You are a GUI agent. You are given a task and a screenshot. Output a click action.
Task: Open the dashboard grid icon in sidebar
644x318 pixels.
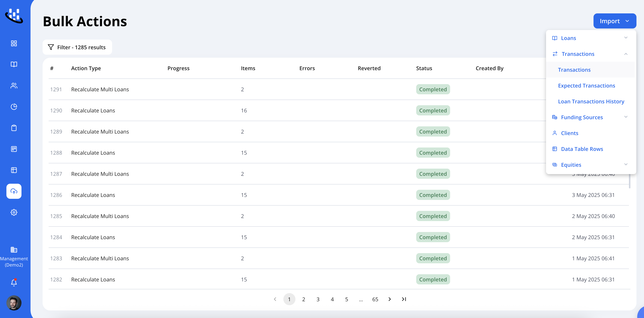pos(14,43)
